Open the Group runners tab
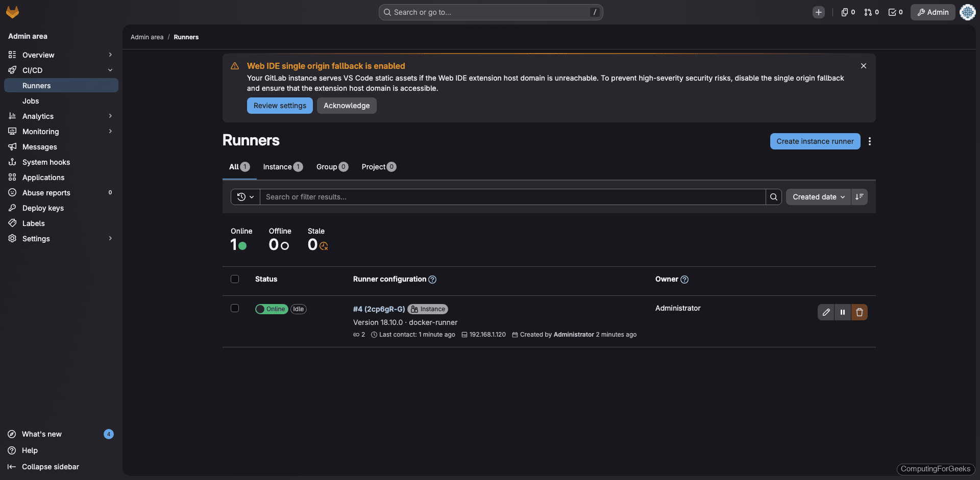980x480 pixels. (x=331, y=167)
